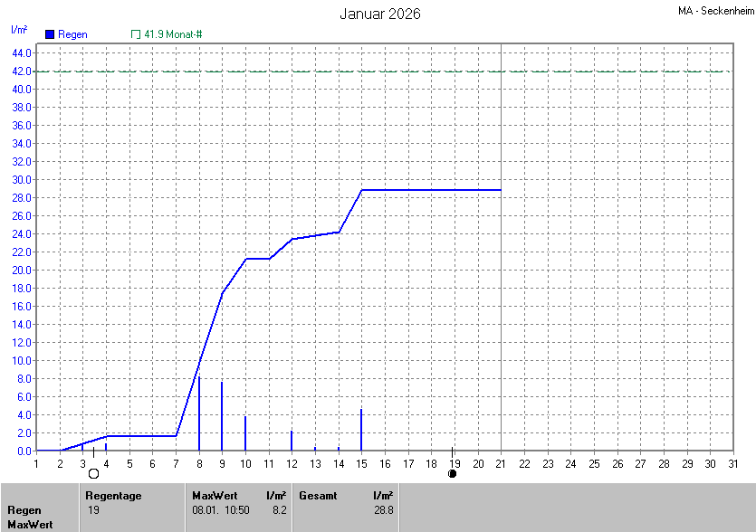Click the l/m² y-axis unit label
Viewport: 756px width, 532px height.
click(x=19, y=29)
